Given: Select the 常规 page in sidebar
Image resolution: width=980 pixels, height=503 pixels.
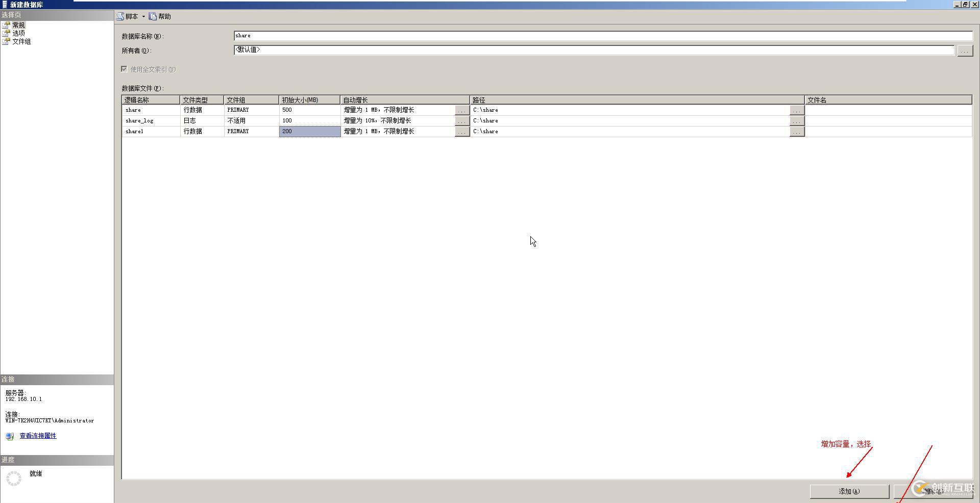Looking at the screenshot, I should click(19, 25).
